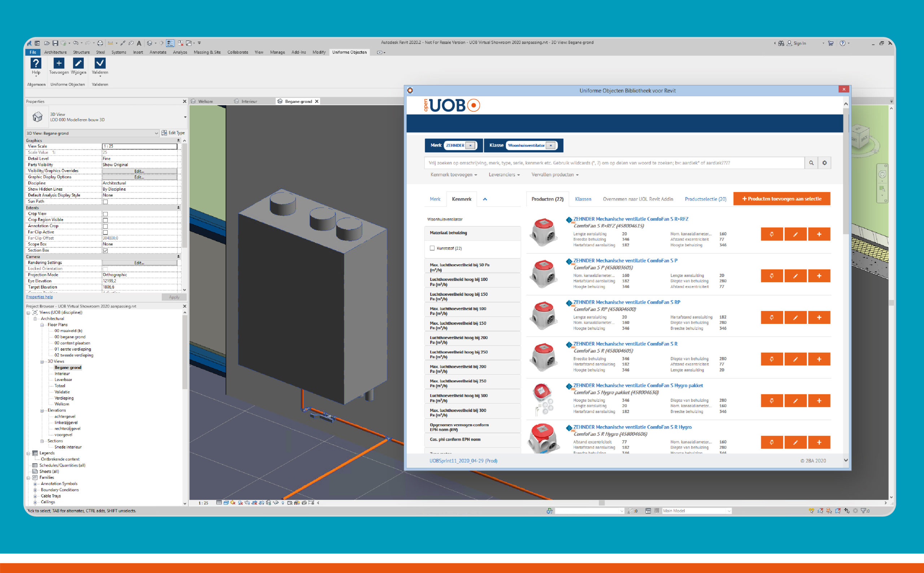Viewport: 924px width, 573px height.
Task: Switch to the Klassen tab in UOB
Action: click(x=583, y=199)
